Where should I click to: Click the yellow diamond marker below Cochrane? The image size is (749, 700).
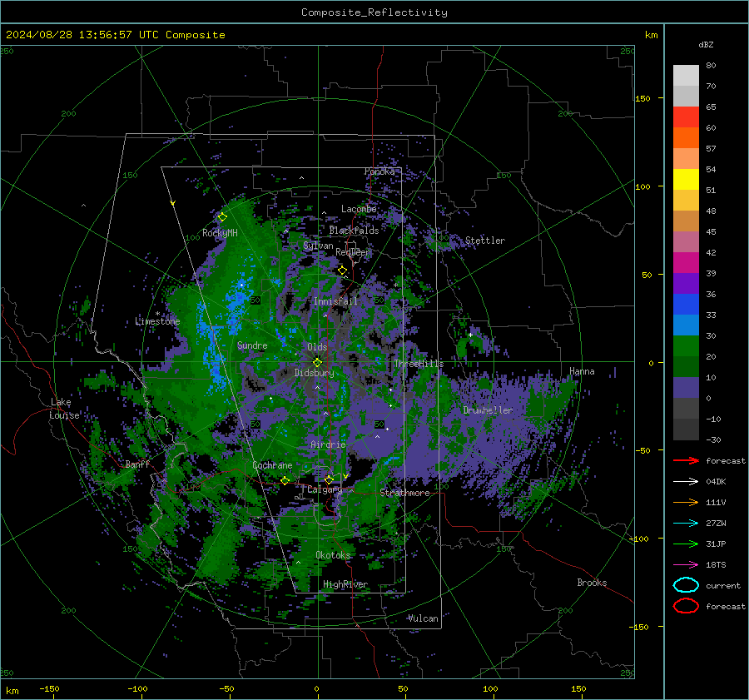285,480
